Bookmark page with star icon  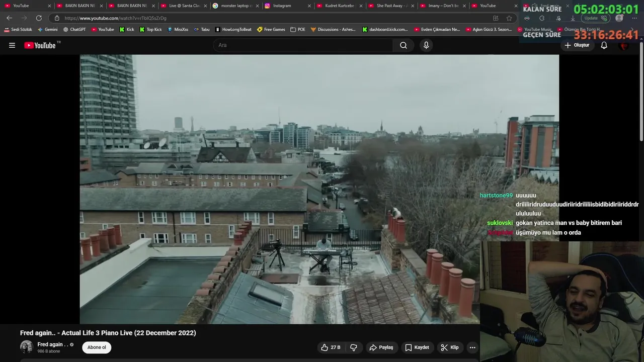click(x=509, y=18)
